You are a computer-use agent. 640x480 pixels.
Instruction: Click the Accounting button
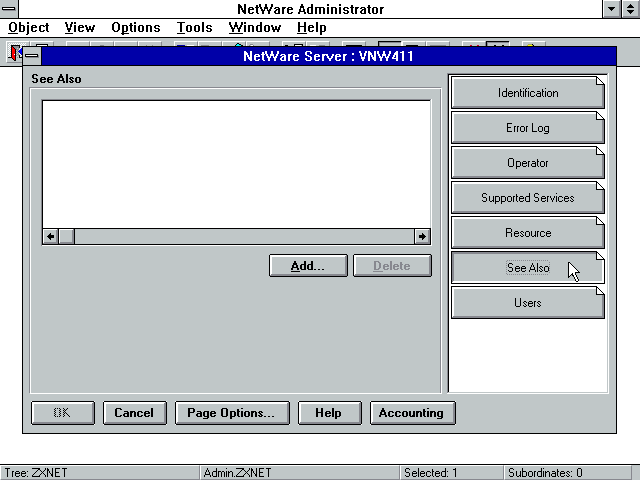412,413
